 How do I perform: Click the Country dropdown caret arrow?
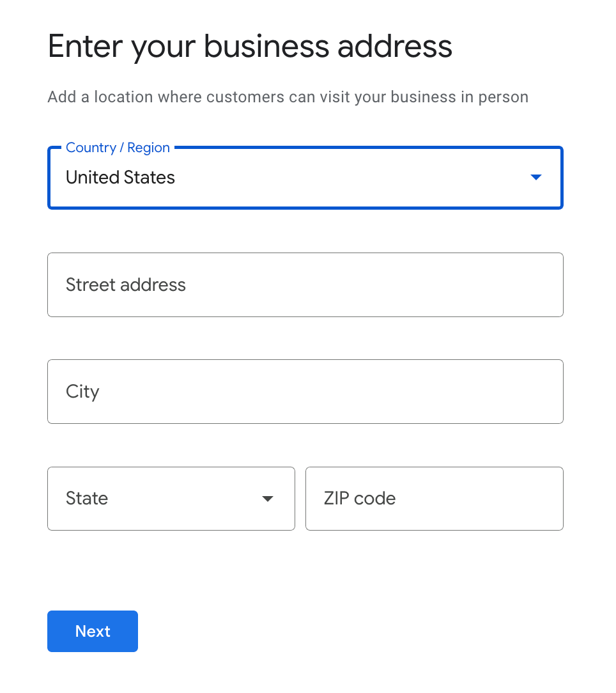click(535, 177)
